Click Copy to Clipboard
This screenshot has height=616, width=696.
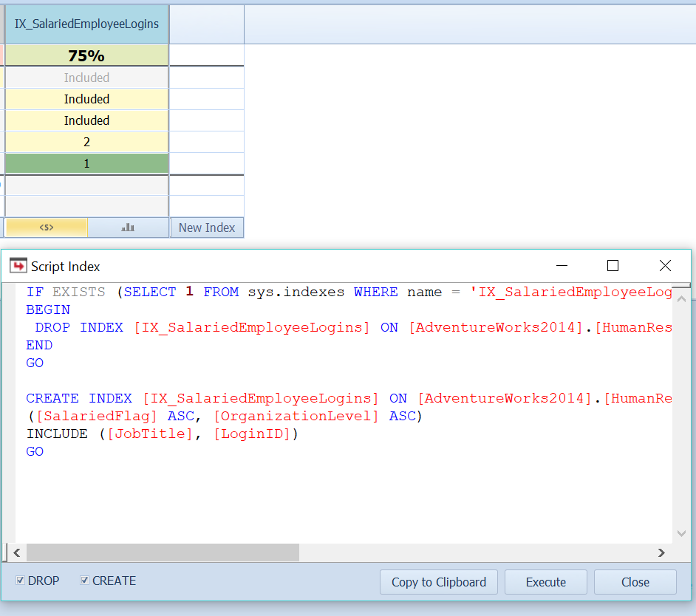click(x=438, y=581)
